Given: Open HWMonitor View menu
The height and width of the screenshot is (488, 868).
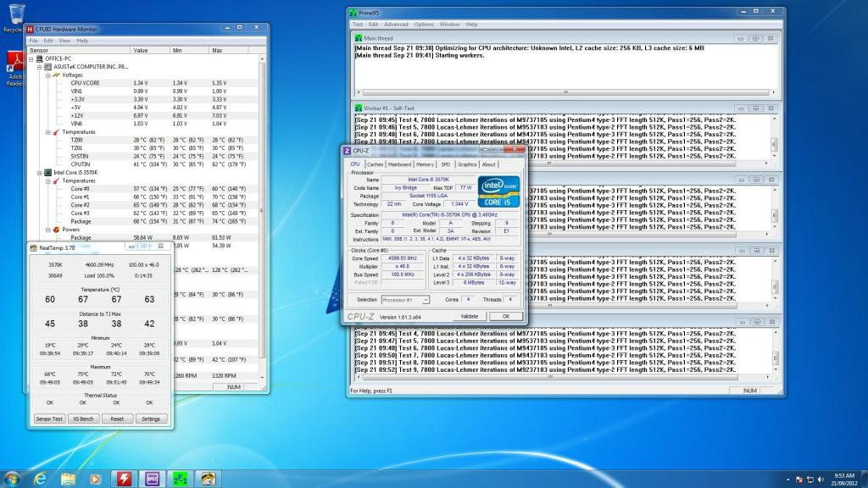Looking at the screenshot, I should pyautogui.click(x=64, y=41).
